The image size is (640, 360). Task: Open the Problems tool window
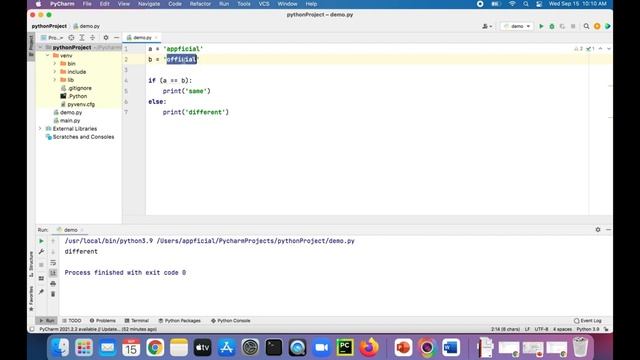tap(102, 321)
